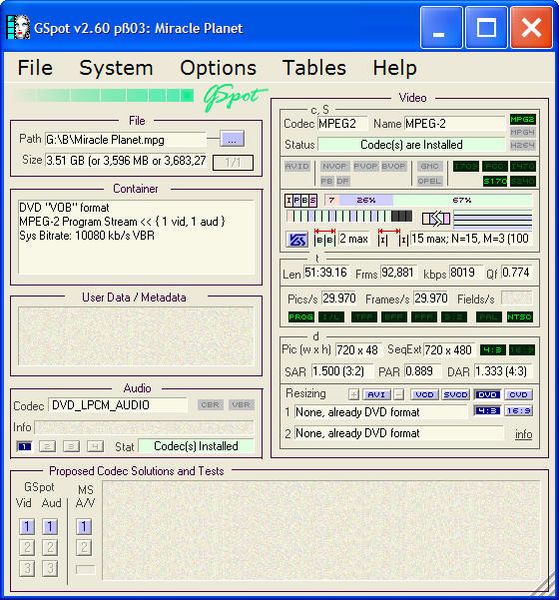The image size is (559, 600).
Task: Click the H264 indicator in Video panel
Action: [x=523, y=145]
